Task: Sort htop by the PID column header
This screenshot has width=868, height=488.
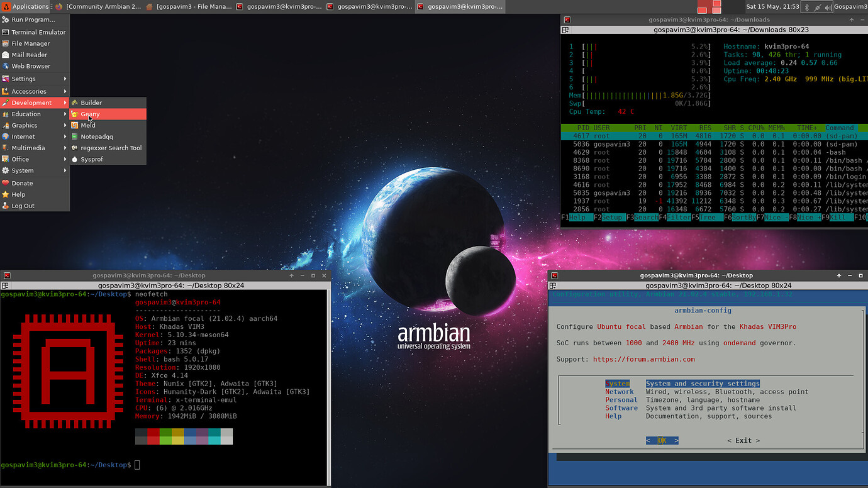Action: pos(583,128)
